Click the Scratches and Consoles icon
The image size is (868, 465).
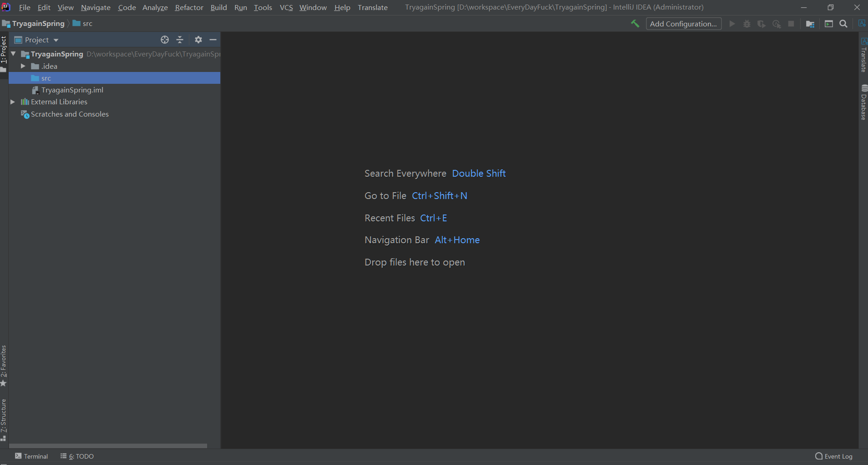(25, 114)
